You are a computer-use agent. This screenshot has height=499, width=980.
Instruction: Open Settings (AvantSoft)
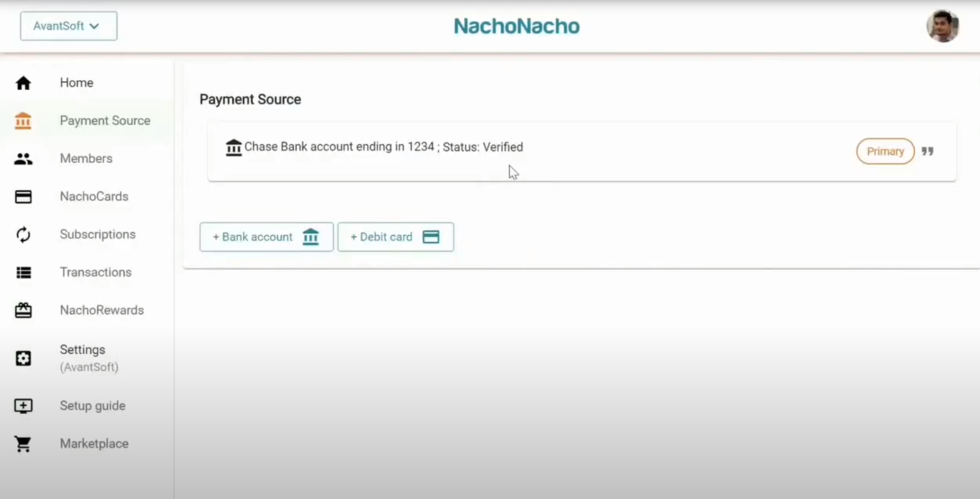point(89,358)
